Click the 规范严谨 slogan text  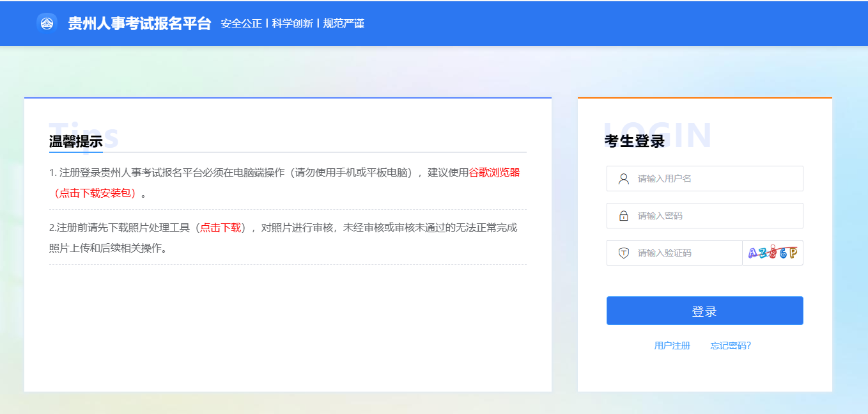click(343, 24)
